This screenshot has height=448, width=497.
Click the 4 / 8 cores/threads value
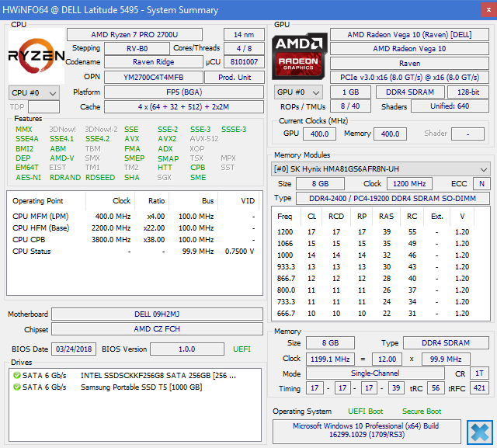(244, 48)
